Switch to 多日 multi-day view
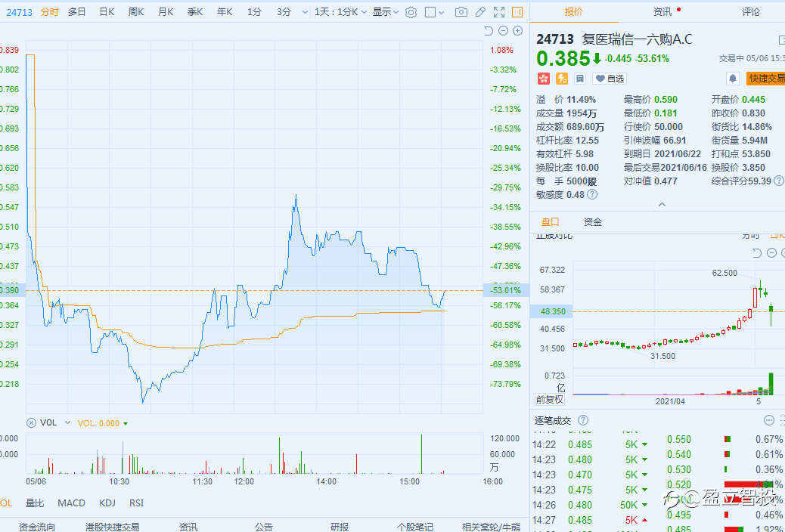 coord(76,12)
